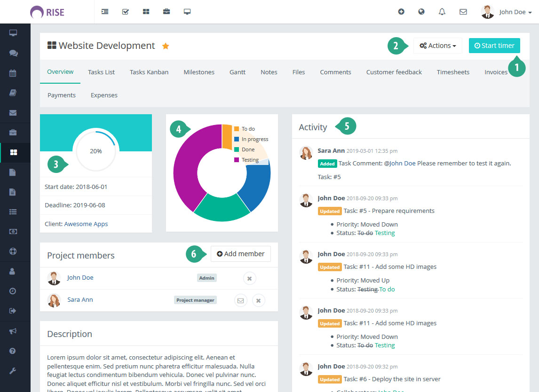The width and height of the screenshot is (539, 392).
Task: Expand the Actions dropdown
Action: tap(437, 46)
